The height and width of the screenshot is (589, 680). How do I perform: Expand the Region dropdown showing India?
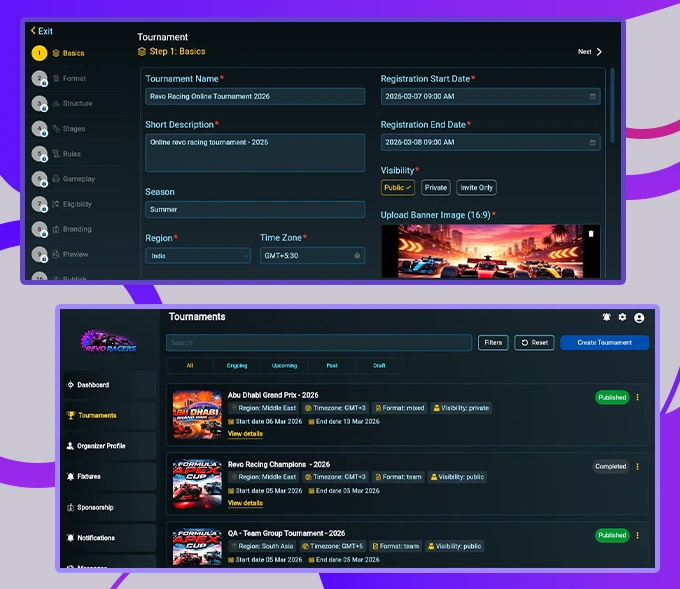pos(197,256)
